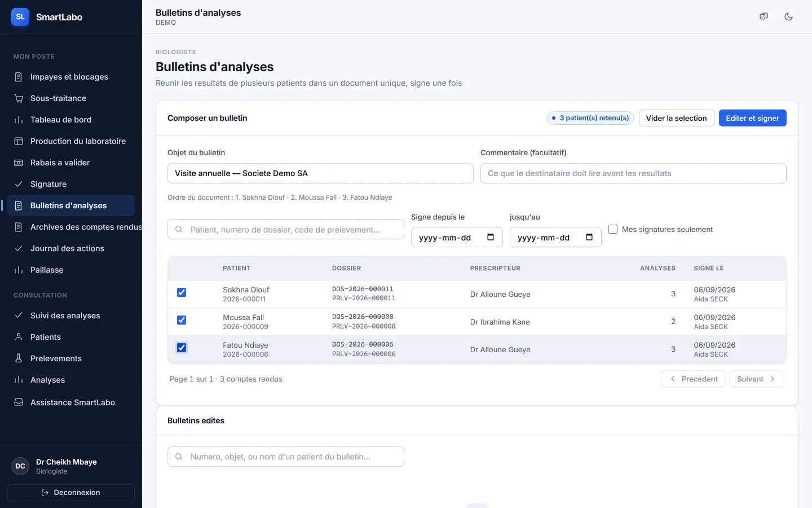Click DOS-2026-000011 dossier number
The width and height of the screenshot is (812, 508).
[363, 289]
